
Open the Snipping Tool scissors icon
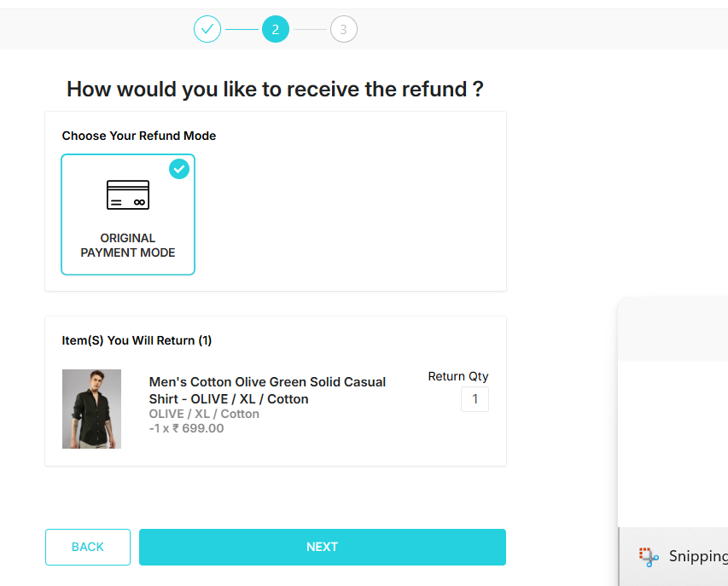(x=649, y=557)
